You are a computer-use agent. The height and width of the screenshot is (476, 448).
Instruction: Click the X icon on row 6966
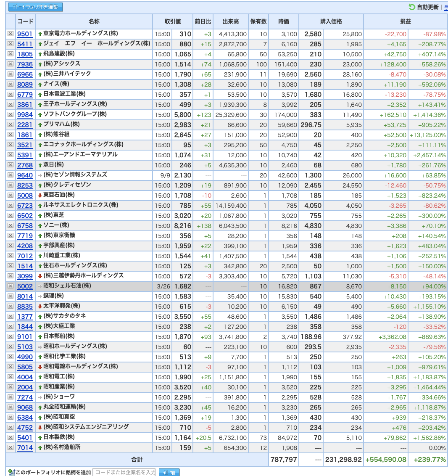click(x=11, y=74)
